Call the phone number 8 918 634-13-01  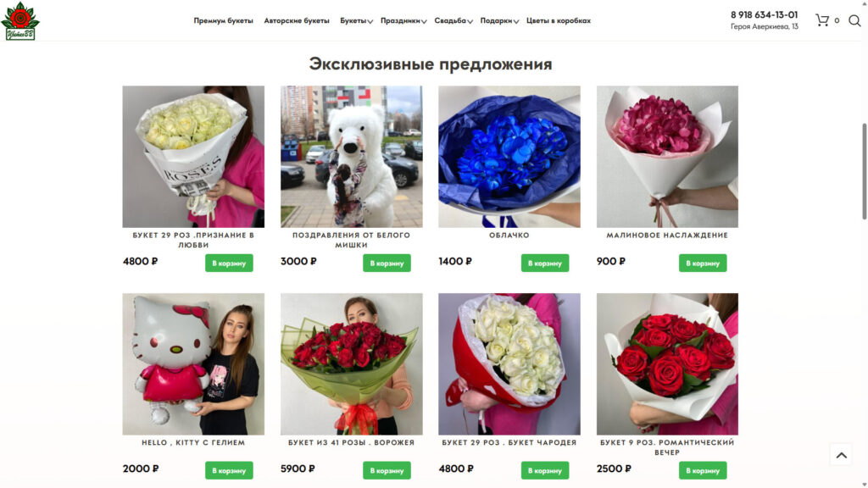click(x=764, y=15)
